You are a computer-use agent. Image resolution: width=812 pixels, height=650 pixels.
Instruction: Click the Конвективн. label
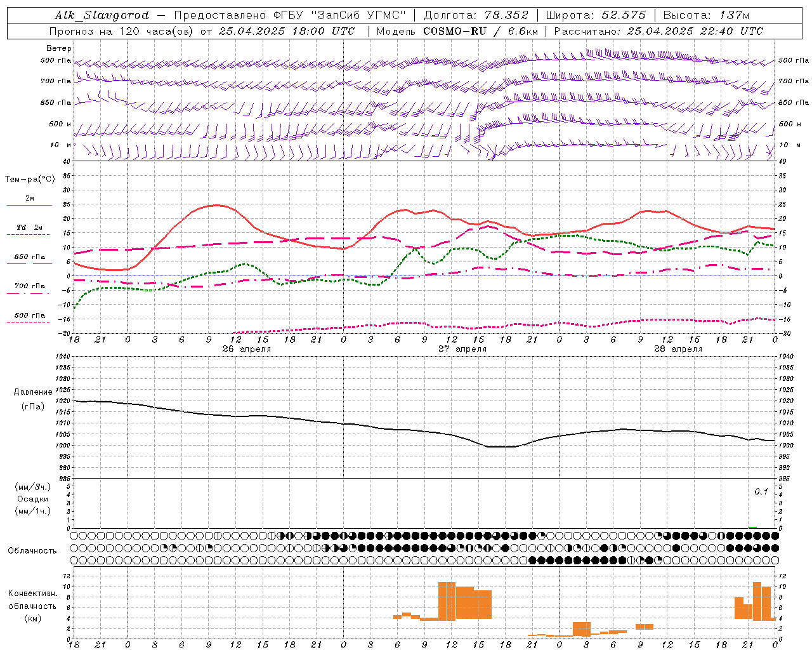tap(33, 594)
